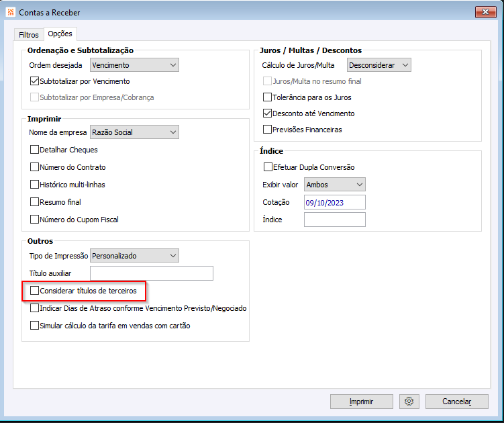The height and width of the screenshot is (423, 504).
Task: Enable Indicar Dias de Atraso checkbox
Action: click(34, 308)
